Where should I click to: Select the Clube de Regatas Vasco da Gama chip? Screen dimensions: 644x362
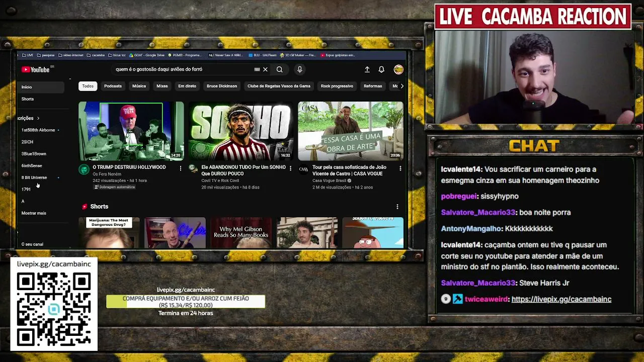[x=279, y=86]
